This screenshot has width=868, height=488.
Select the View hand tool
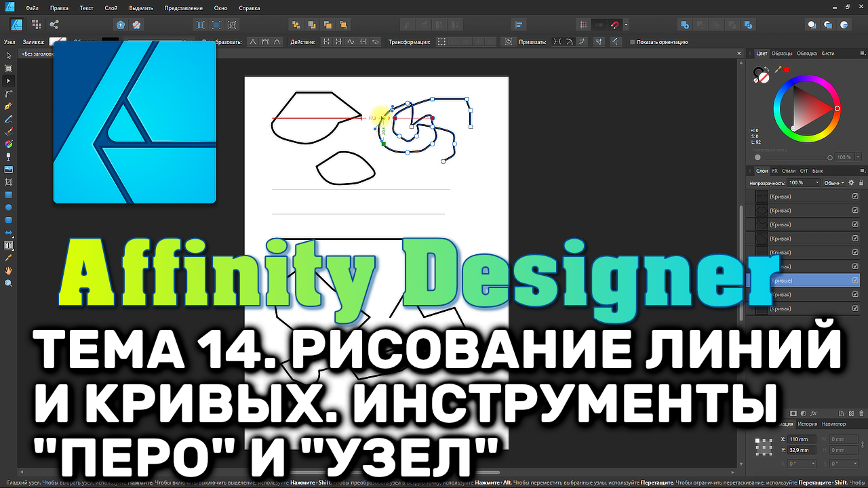coord(9,271)
